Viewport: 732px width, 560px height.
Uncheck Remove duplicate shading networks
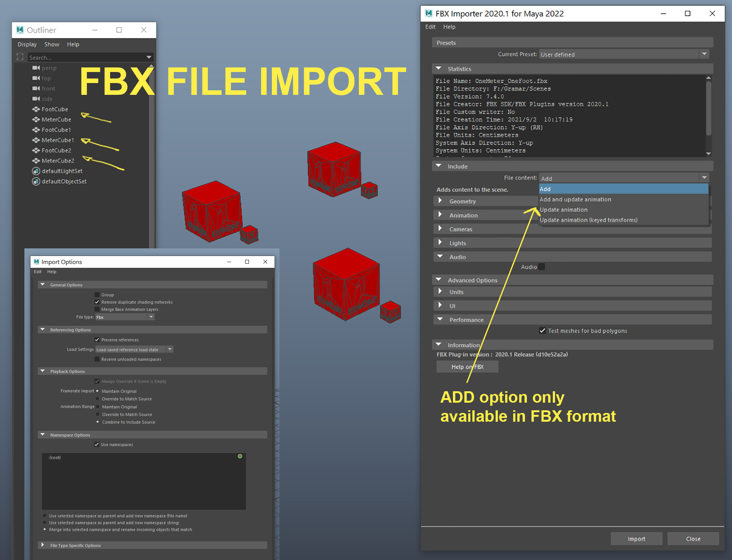[97, 302]
